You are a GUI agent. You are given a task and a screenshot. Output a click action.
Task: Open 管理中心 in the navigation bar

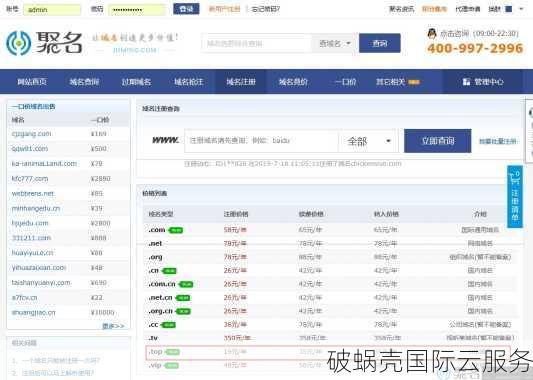tap(483, 82)
